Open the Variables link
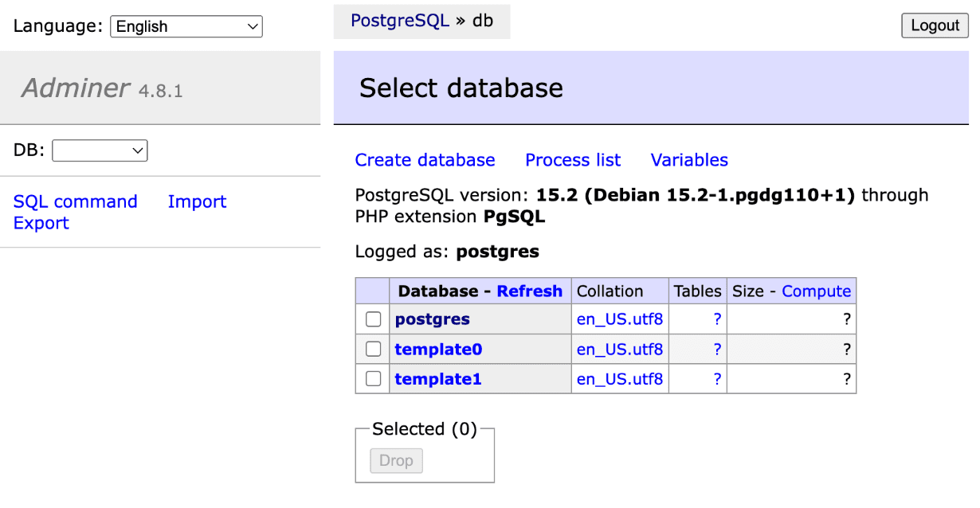The height and width of the screenshot is (508, 980). tap(689, 160)
